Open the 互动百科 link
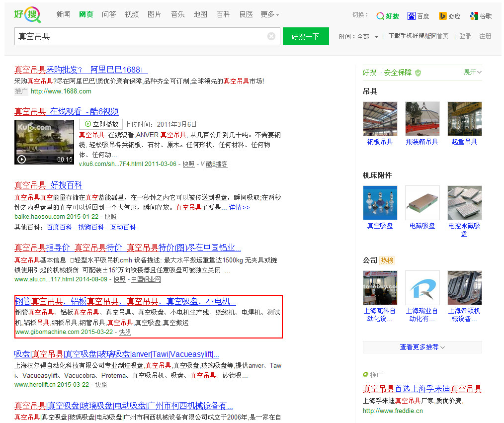The height and width of the screenshot is (423, 504). click(x=123, y=227)
